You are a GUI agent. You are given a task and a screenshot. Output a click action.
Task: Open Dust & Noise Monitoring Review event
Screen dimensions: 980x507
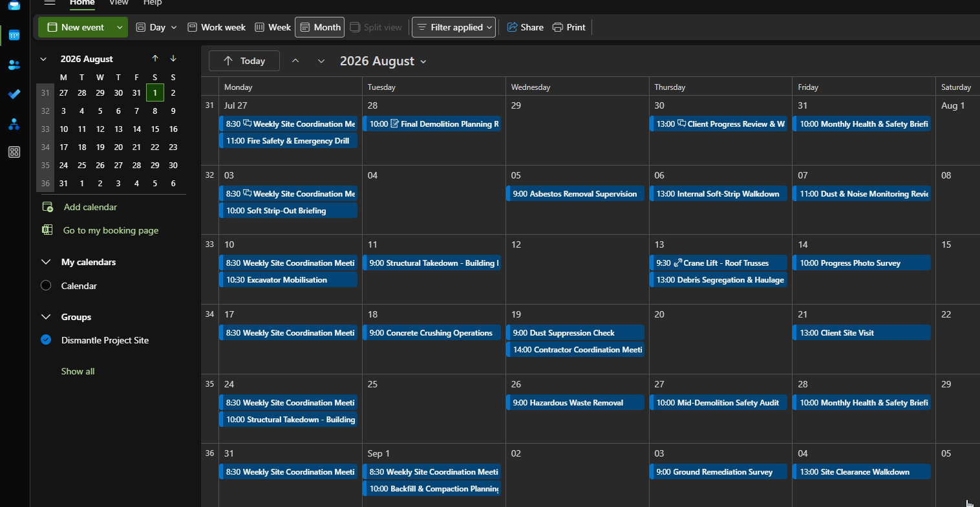862,193
